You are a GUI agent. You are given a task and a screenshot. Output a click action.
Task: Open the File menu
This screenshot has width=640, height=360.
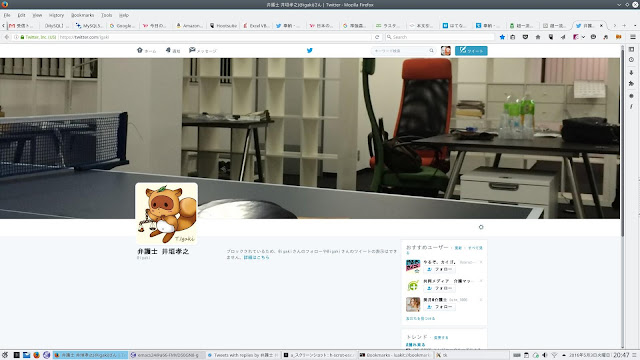(x=7, y=15)
